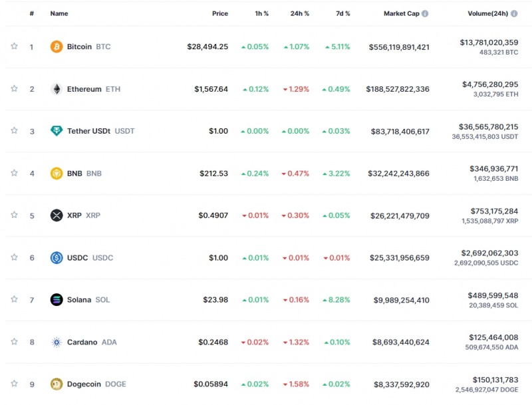Click the Solana SOL coin logo
The height and width of the screenshot is (405, 532).
(55, 299)
